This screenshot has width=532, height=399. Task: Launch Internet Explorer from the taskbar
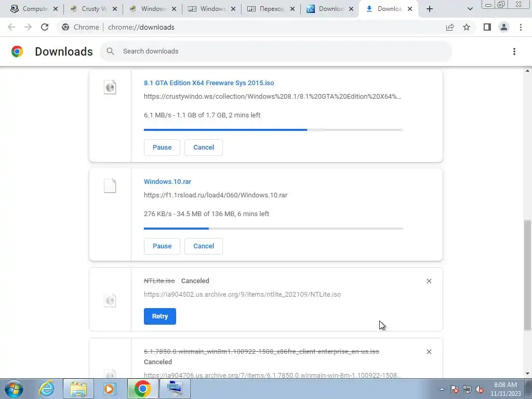click(x=46, y=389)
